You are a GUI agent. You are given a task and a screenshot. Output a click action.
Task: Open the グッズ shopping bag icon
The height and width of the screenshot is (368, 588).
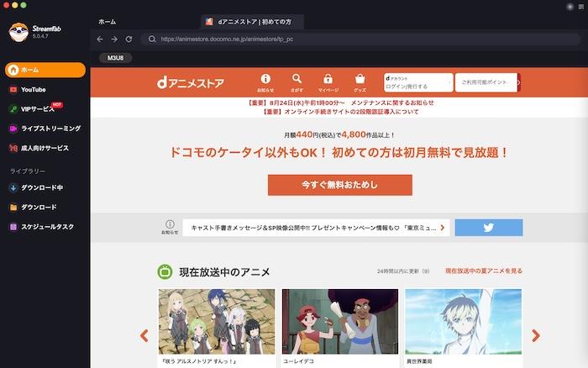360,83
